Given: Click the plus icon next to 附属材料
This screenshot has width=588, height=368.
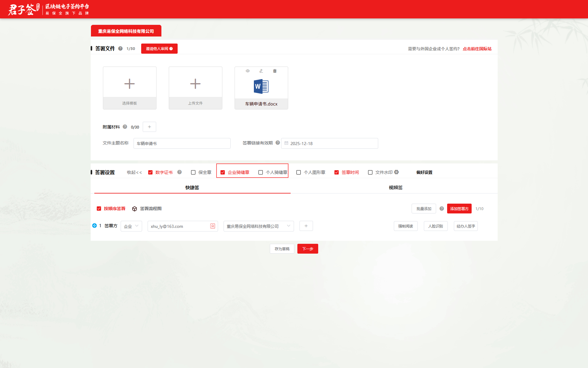Looking at the screenshot, I should 149,127.
